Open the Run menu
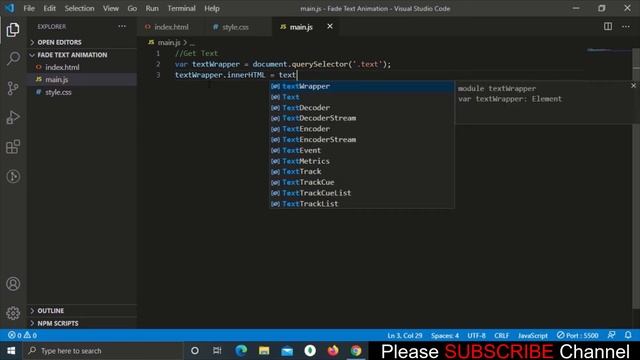 point(152,8)
